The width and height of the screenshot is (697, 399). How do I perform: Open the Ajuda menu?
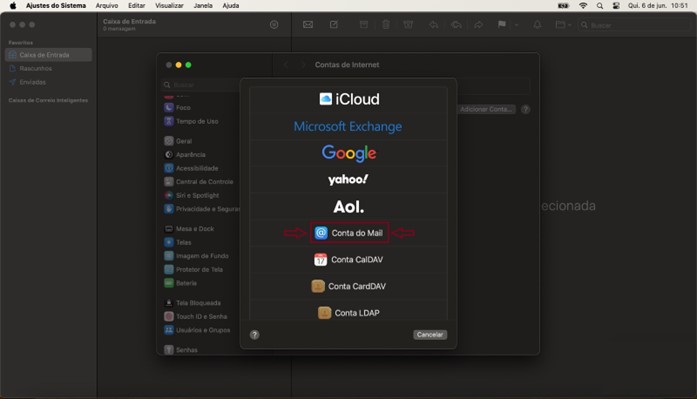(x=231, y=5)
